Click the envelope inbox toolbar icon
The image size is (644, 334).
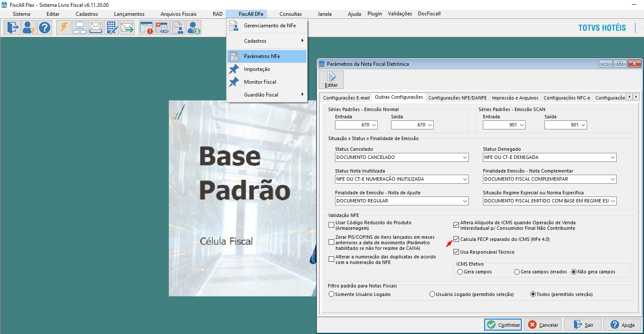coord(96,28)
